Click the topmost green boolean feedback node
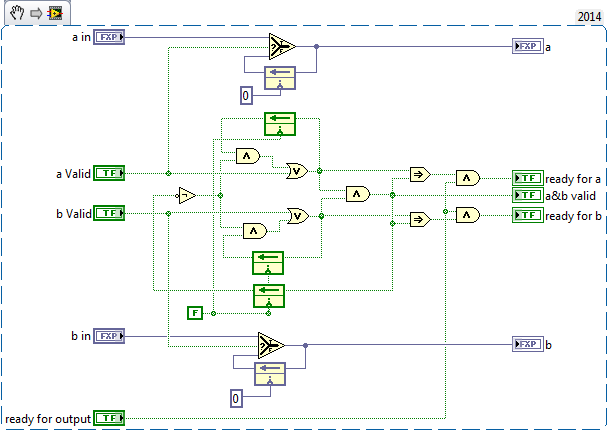Viewport: 608px width, 431px height. 280,124
